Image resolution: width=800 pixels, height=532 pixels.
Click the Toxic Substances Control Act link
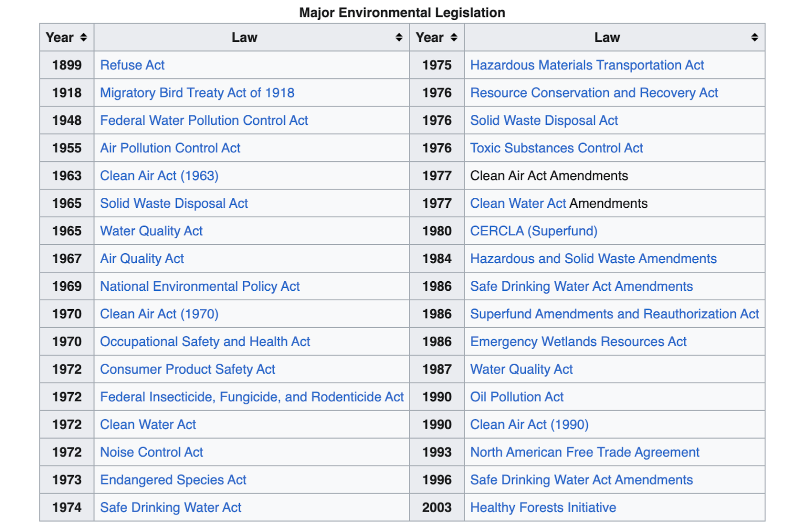(x=556, y=148)
